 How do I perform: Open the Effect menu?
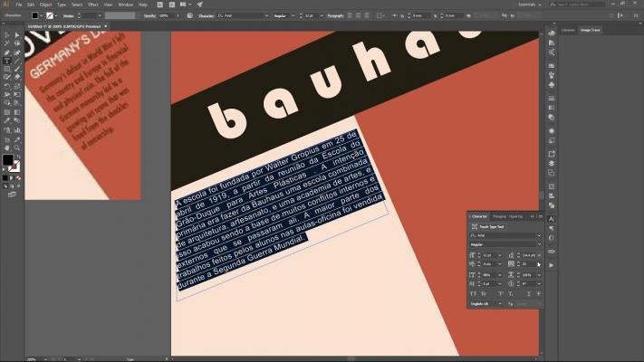point(93,5)
